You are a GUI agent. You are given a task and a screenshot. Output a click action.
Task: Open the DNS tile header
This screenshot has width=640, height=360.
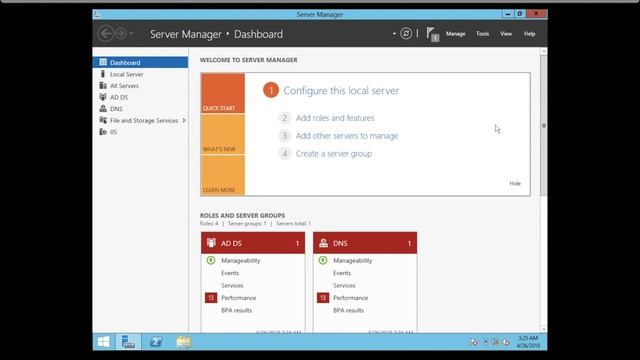pyautogui.click(x=365, y=243)
